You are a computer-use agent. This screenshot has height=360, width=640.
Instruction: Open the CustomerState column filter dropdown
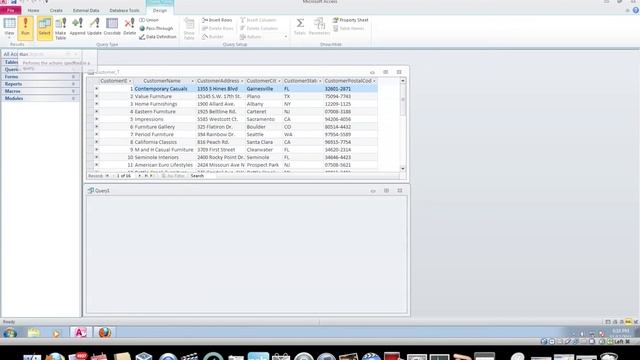point(320,81)
